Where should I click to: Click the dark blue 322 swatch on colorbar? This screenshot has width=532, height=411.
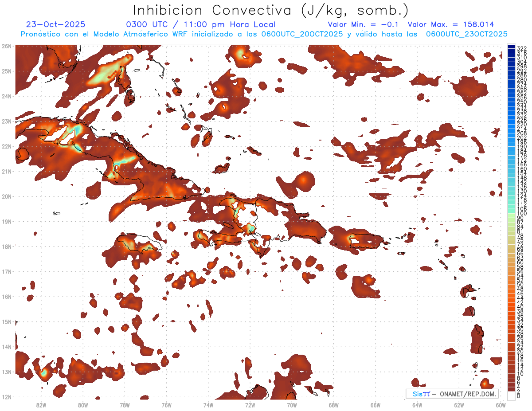click(x=511, y=47)
